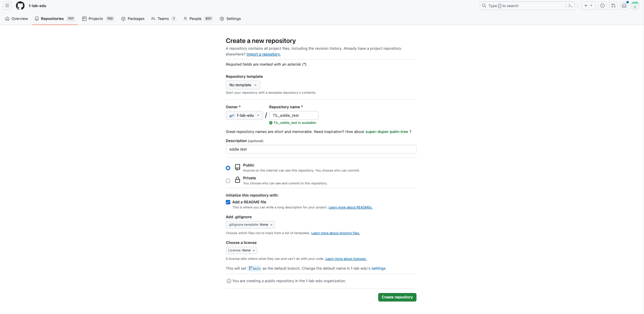The image size is (644, 314).
Task: Click the Create repository button
Action: pos(397,297)
